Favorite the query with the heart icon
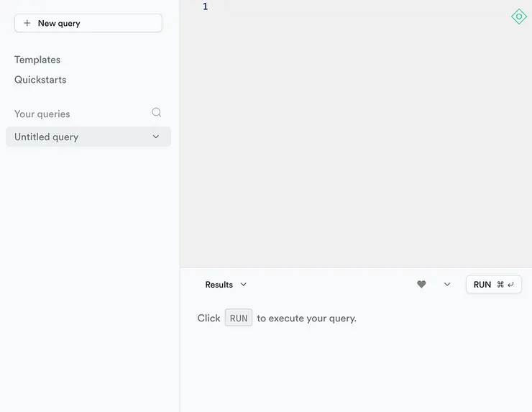 pos(421,285)
